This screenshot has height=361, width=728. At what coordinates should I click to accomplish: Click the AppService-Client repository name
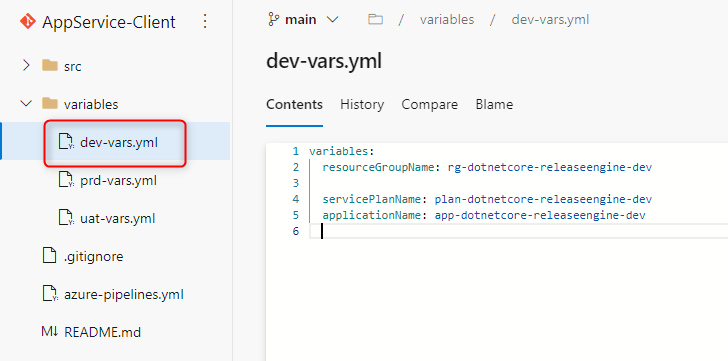[109, 22]
